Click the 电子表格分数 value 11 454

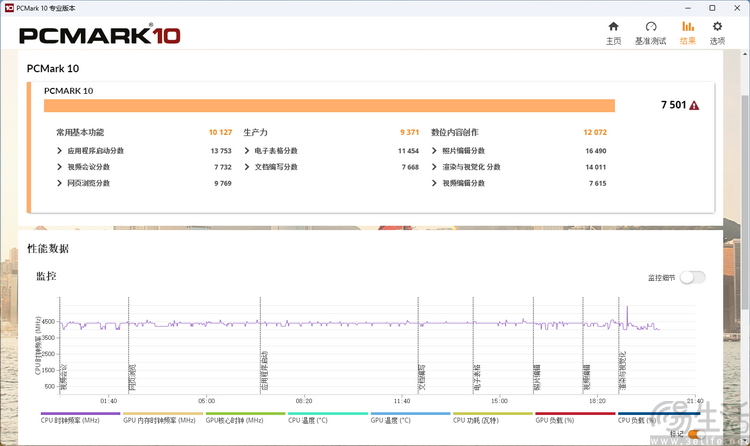[x=408, y=151]
